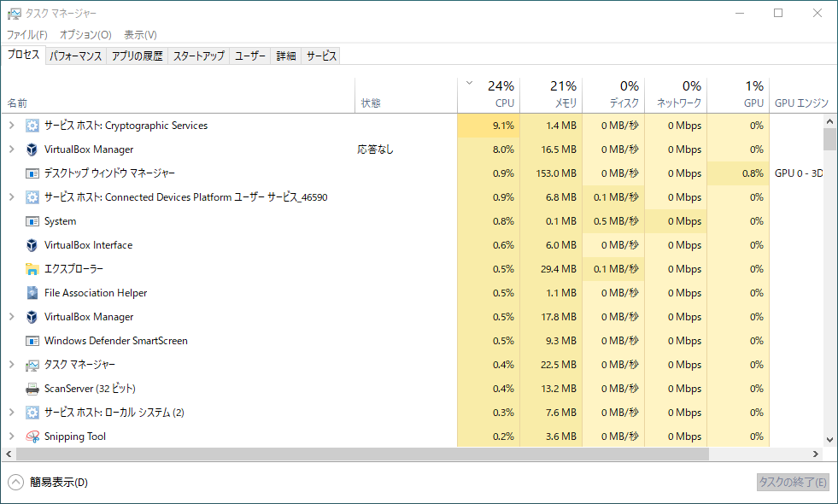Click the Snipping Tool scissors icon
Viewport: 838px width, 504px height.
tap(32, 437)
